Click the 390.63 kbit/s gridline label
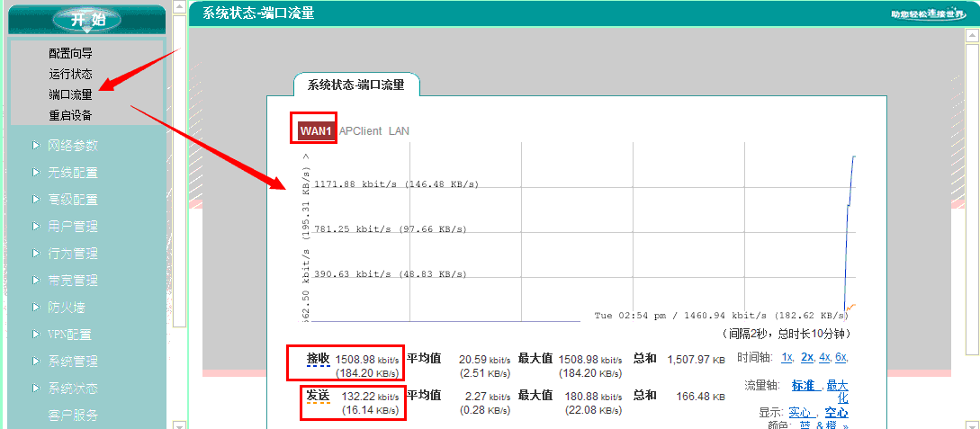 pos(391,274)
